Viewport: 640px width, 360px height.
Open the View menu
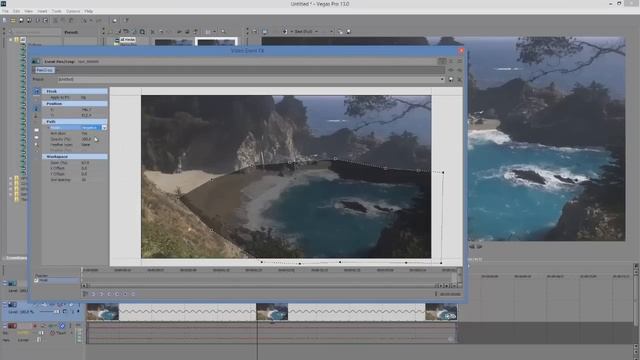29,11
